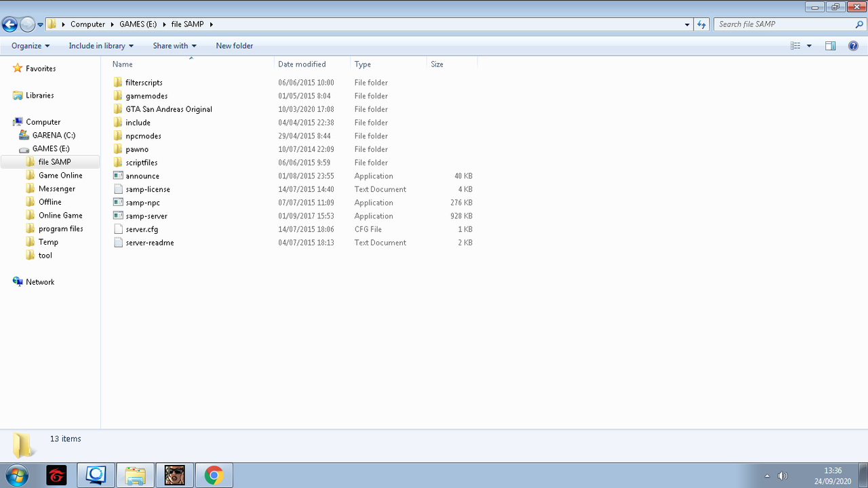
Task: Expand arrow after file SAMP breadcrumb
Action: (211, 24)
